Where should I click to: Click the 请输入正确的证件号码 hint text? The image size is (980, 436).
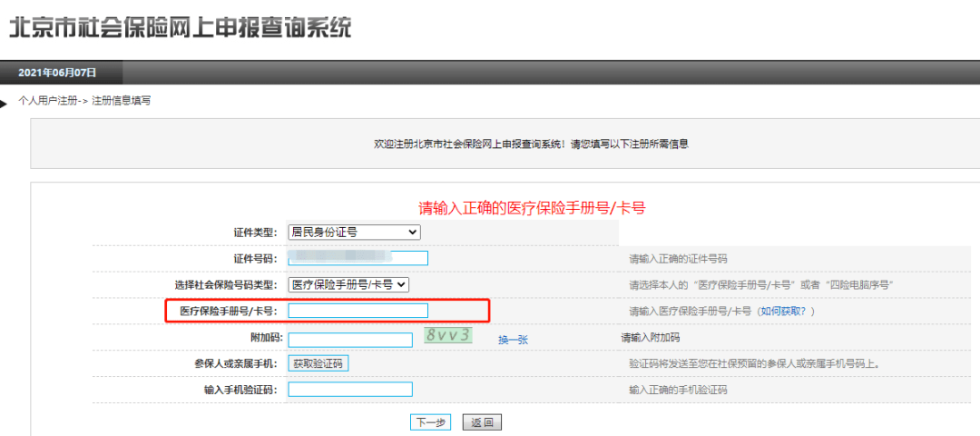(x=678, y=258)
